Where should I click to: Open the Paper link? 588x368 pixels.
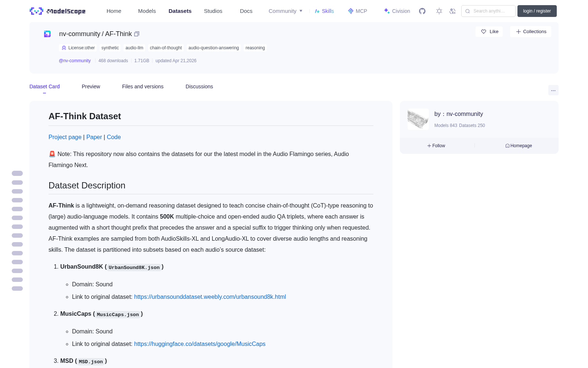[94, 137]
